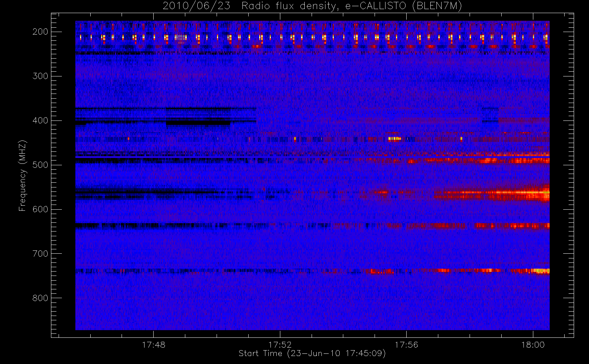Screen dimensions: 589x364
Task: Click the 17:48 time tick label
Action: tap(154, 345)
